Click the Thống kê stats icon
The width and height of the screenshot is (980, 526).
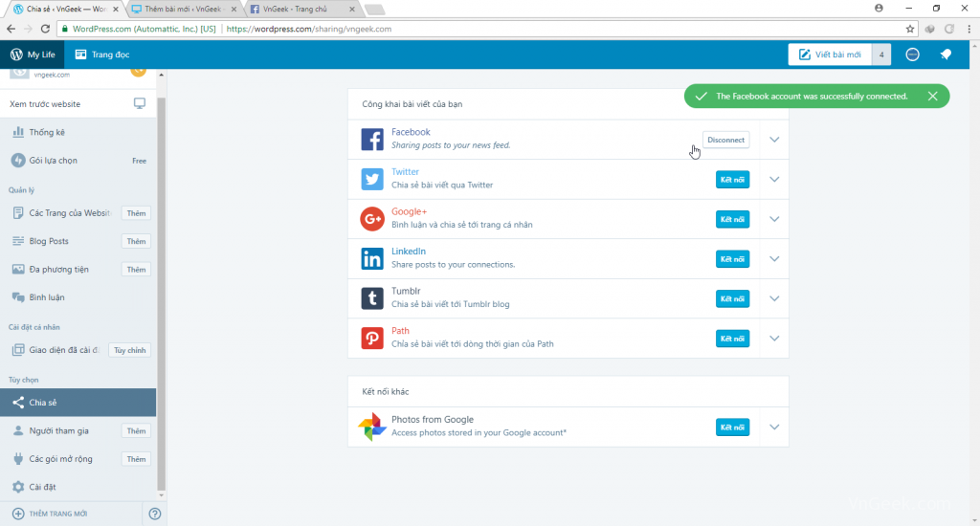tap(18, 132)
